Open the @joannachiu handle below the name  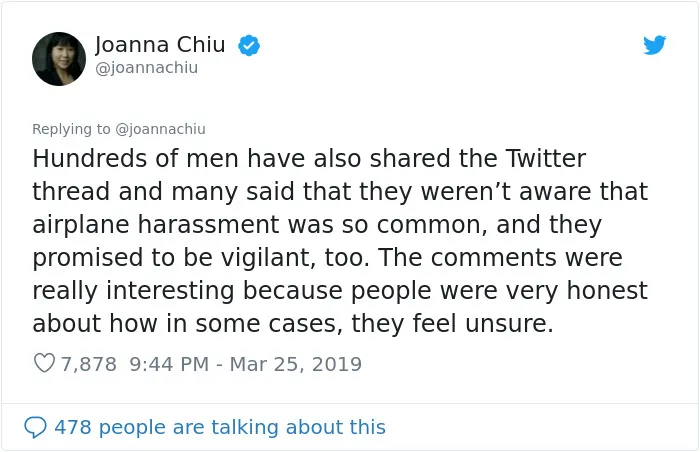[146, 68]
